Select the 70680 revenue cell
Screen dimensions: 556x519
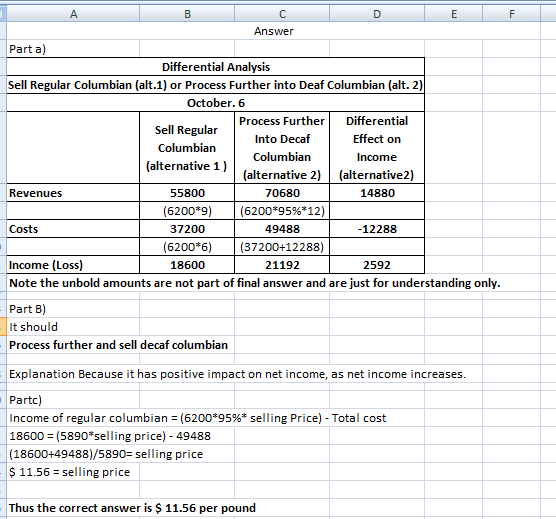[x=282, y=193]
